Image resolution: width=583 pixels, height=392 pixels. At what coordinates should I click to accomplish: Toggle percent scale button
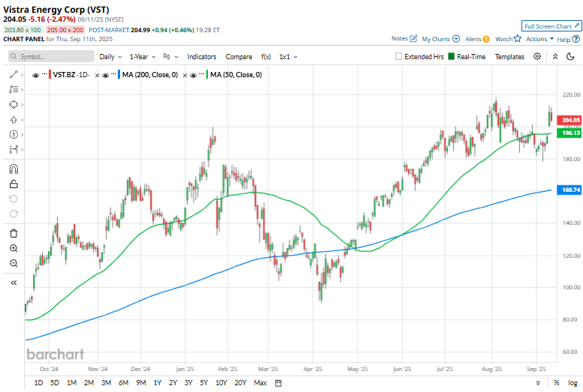pos(556,383)
